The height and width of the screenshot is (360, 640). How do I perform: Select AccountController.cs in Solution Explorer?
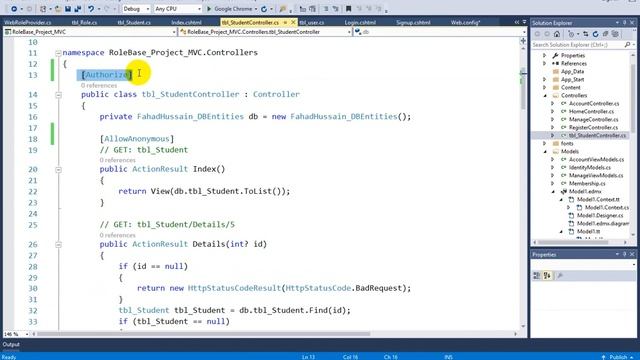594,104
